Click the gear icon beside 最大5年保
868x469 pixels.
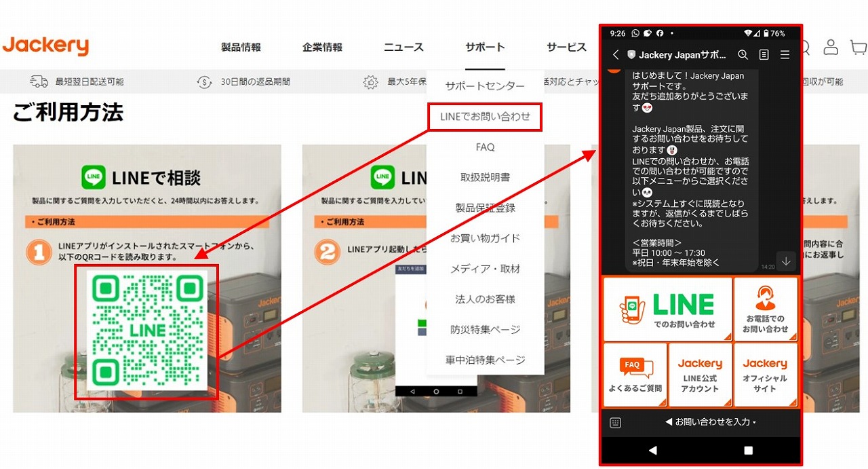(x=370, y=82)
